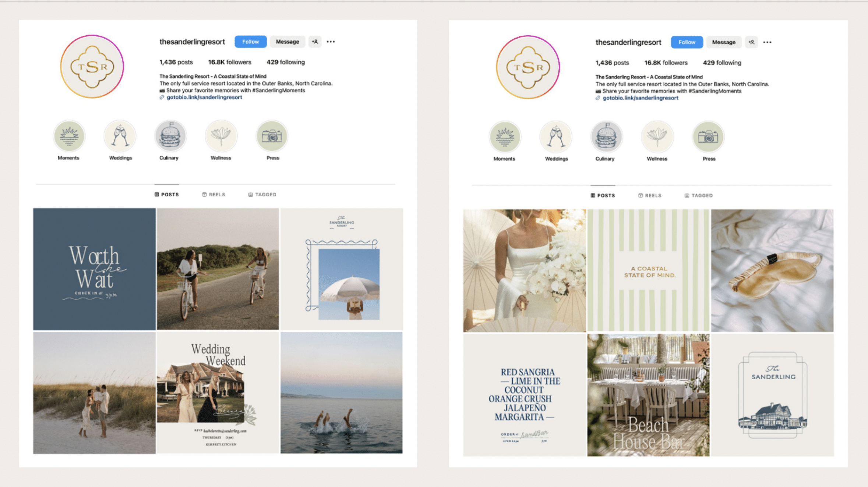Click '1,436 posts' count in the right profile

click(612, 63)
